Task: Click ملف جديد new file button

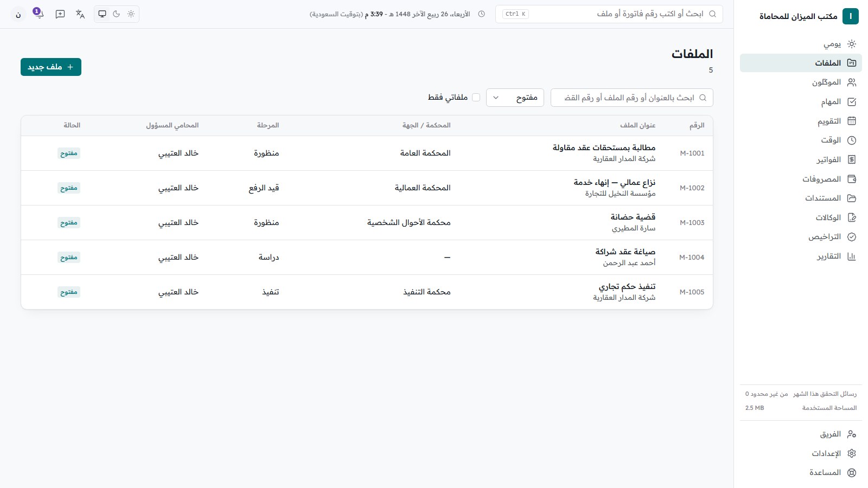Action: (51, 67)
